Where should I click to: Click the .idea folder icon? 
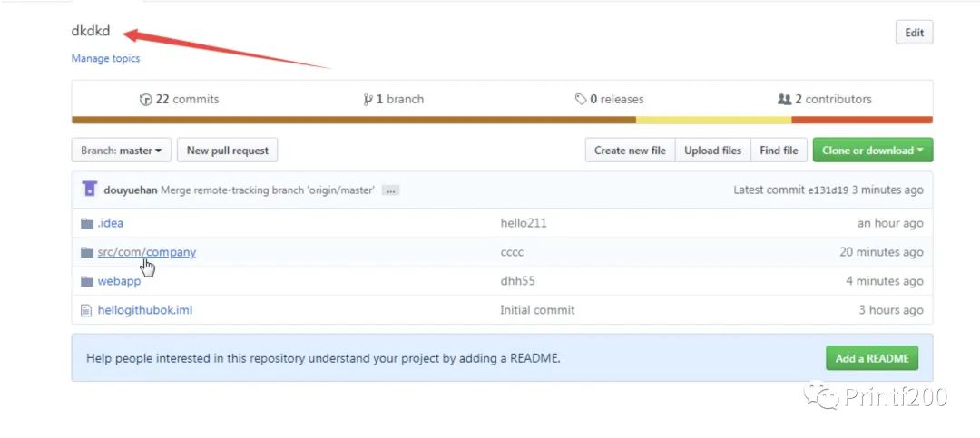click(87, 223)
